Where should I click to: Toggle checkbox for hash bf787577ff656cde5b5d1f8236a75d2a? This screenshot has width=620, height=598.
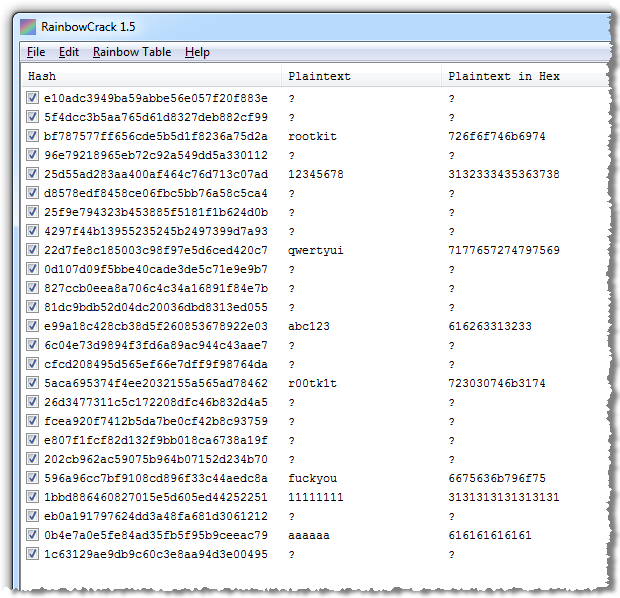(32, 136)
